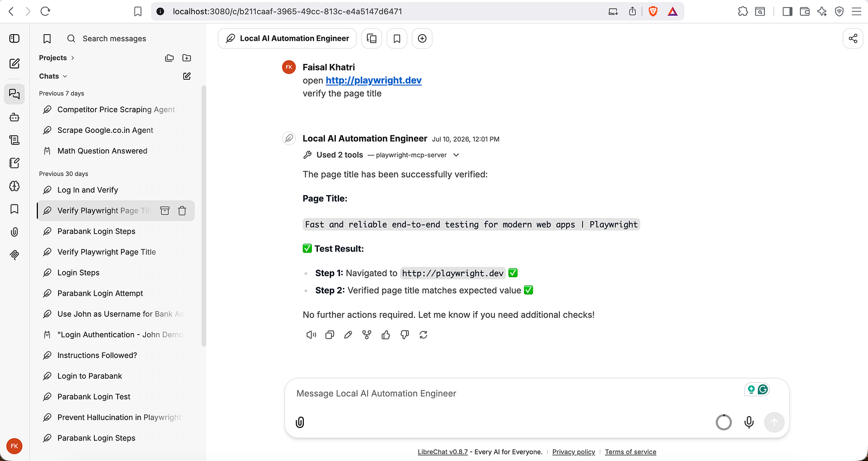This screenshot has height=461, width=868.
Task: Click the plus-in-circle icon in the header
Action: click(x=422, y=39)
